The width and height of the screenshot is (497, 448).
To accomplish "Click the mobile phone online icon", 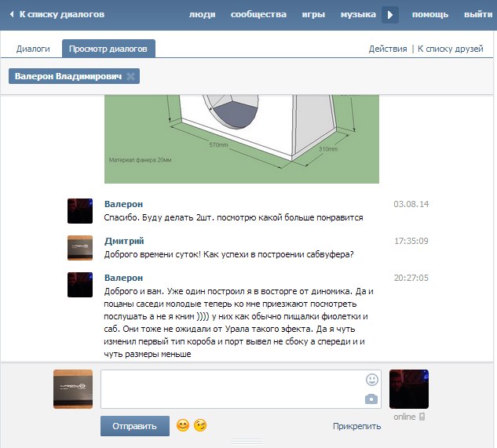I will click(x=422, y=417).
